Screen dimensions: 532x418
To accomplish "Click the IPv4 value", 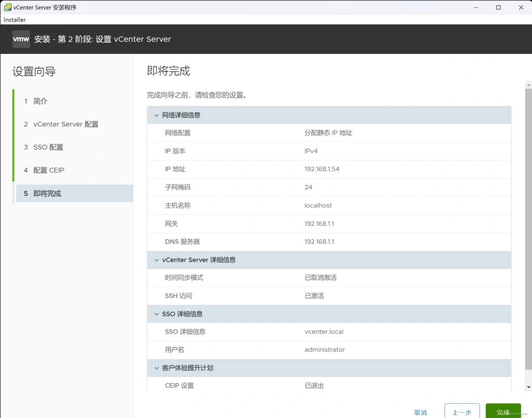I will pos(311,151).
